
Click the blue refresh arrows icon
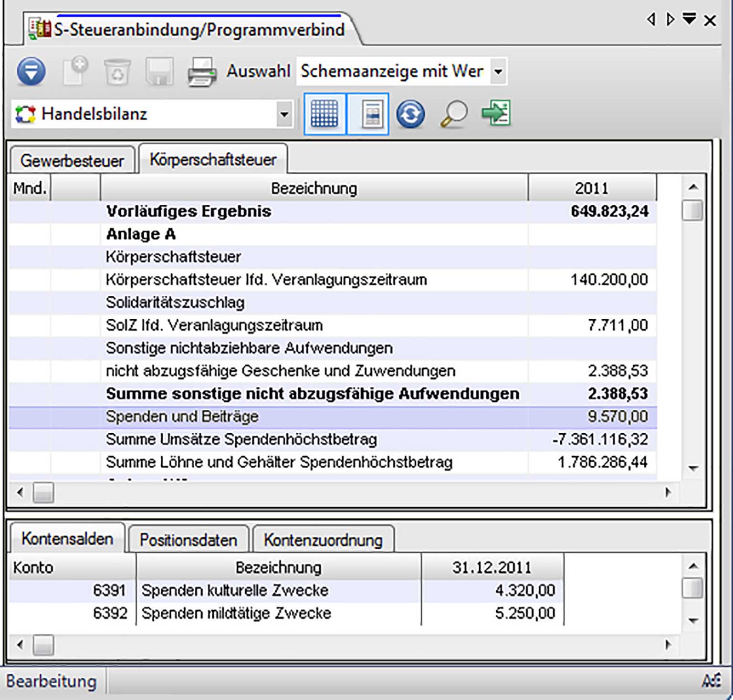(x=410, y=114)
